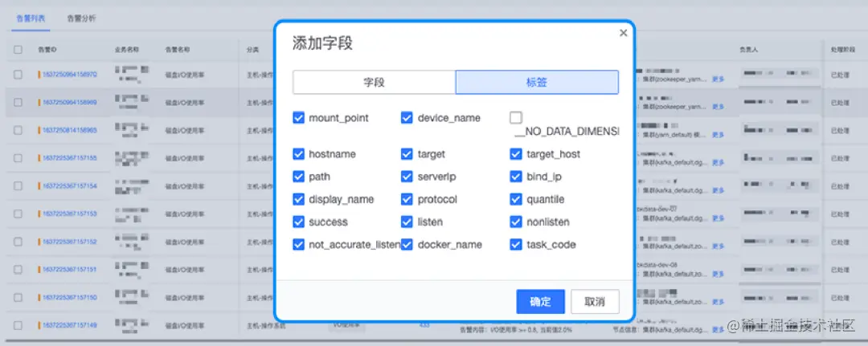Click the 负责人 column header
The height and width of the screenshot is (346, 868).
[748, 50]
